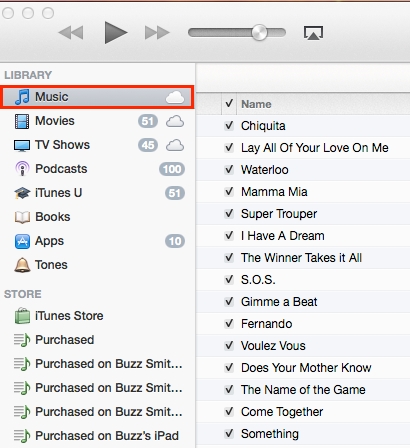The image size is (410, 448).
Task: Click the Books open-book icon
Action: [x=22, y=217]
